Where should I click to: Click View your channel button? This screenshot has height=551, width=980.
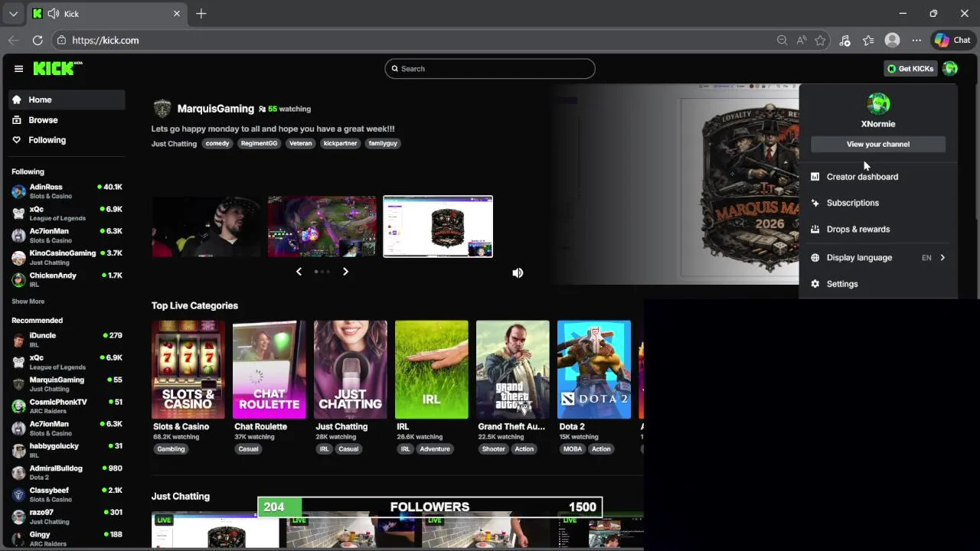click(x=878, y=144)
